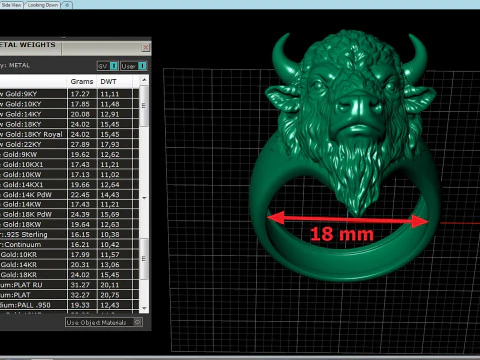
Task: Close the Metal Weights panel
Action: [x=146, y=48]
